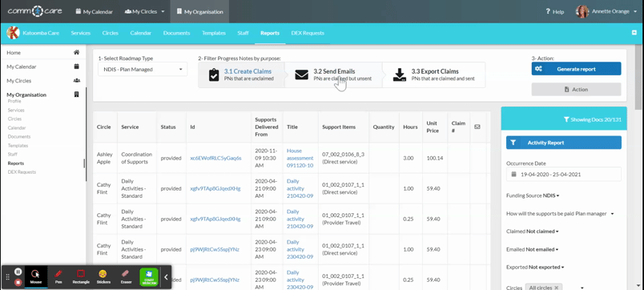This screenshot has width=644, height=290.
Task: Open DEX Requests in the sidebar
Action: click(x=22, y=172)
